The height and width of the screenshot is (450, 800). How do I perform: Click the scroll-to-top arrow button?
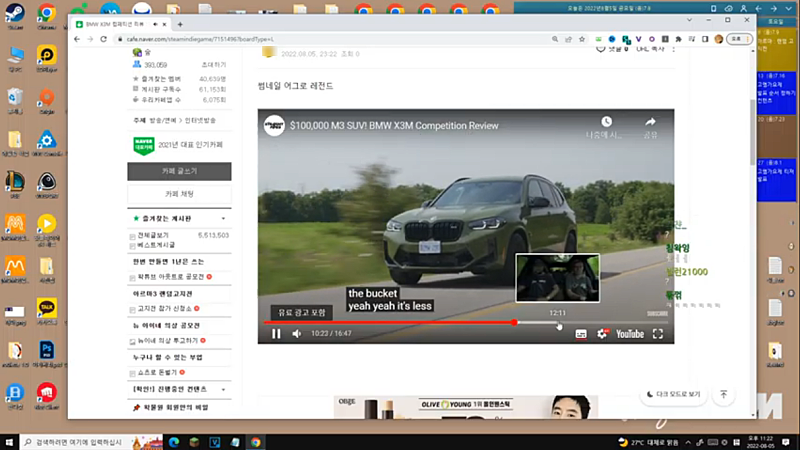click(725, 394)
